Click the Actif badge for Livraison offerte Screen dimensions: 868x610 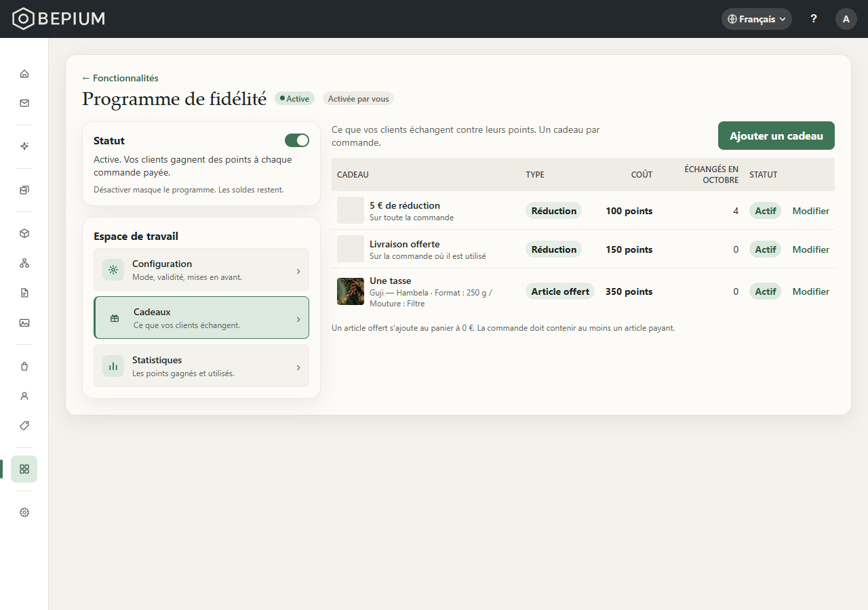[765, 249]
